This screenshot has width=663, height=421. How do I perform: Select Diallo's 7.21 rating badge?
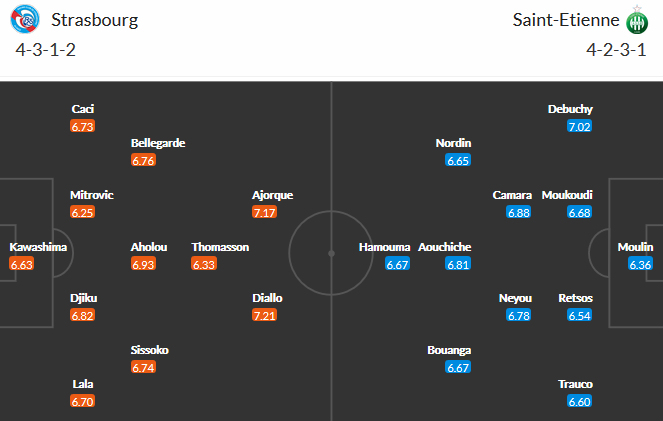(x=265, y=315)
